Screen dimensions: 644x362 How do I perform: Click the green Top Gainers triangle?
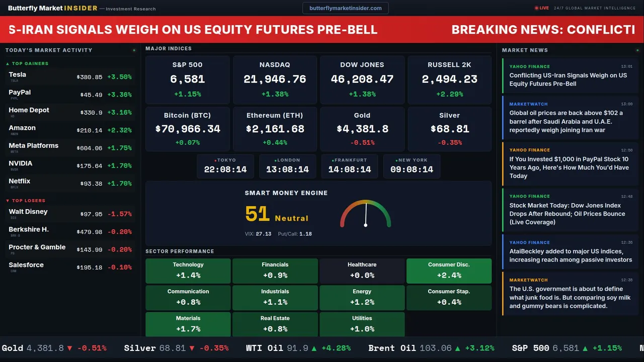point(8,64)
